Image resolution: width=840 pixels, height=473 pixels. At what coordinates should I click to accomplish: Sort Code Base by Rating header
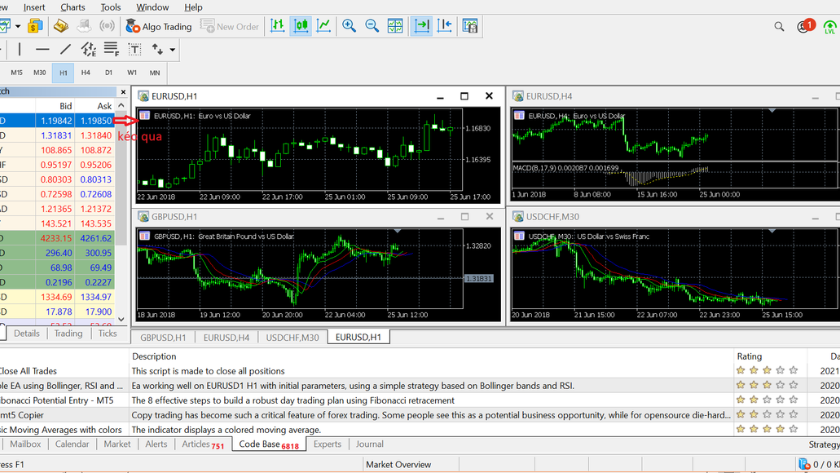[x=749, y=356]
